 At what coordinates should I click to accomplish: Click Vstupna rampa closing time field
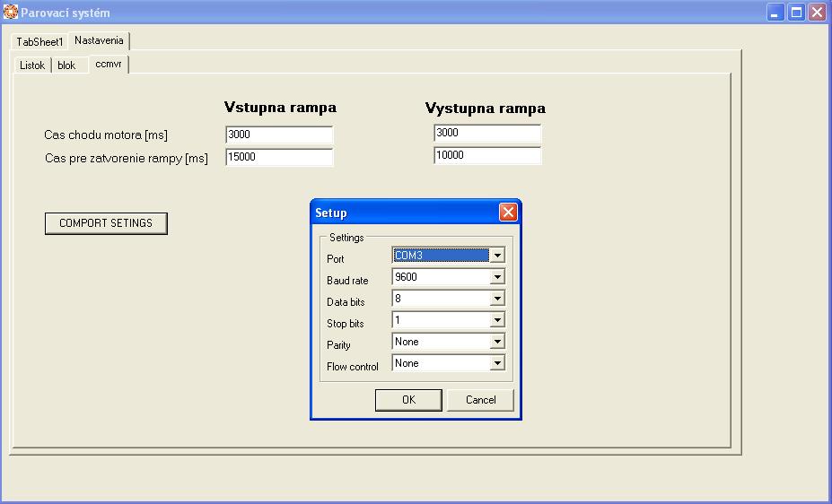pos(279,157)
